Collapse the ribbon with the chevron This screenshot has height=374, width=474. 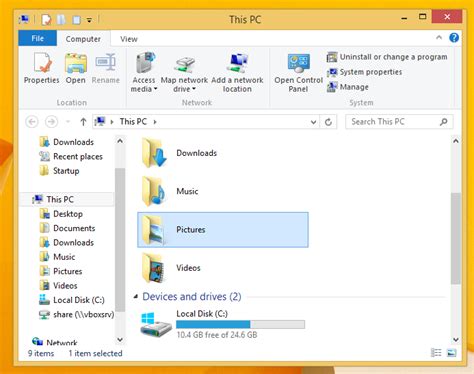(439, 38)
